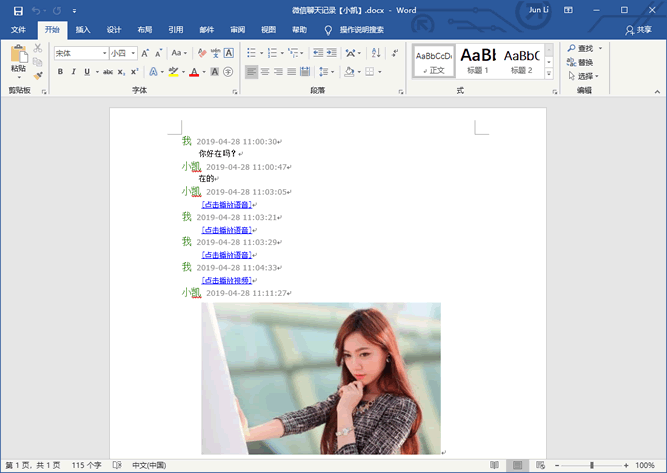Switch to the 插入 (Insert) tab
This screenshot has height=473, width=667.
click(x=83, y=30)
